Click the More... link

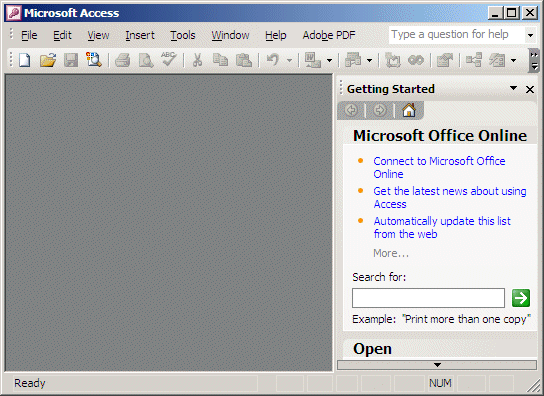coord(391,253)
